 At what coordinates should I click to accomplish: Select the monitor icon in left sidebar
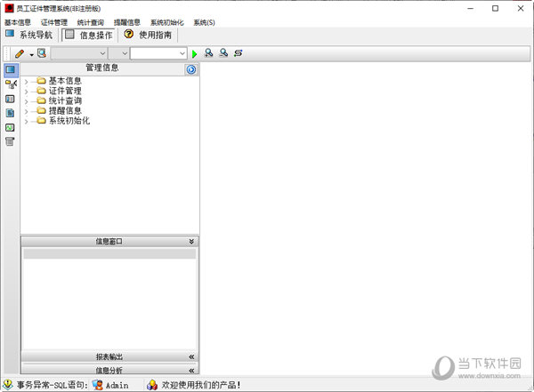(x=11, y=69)
